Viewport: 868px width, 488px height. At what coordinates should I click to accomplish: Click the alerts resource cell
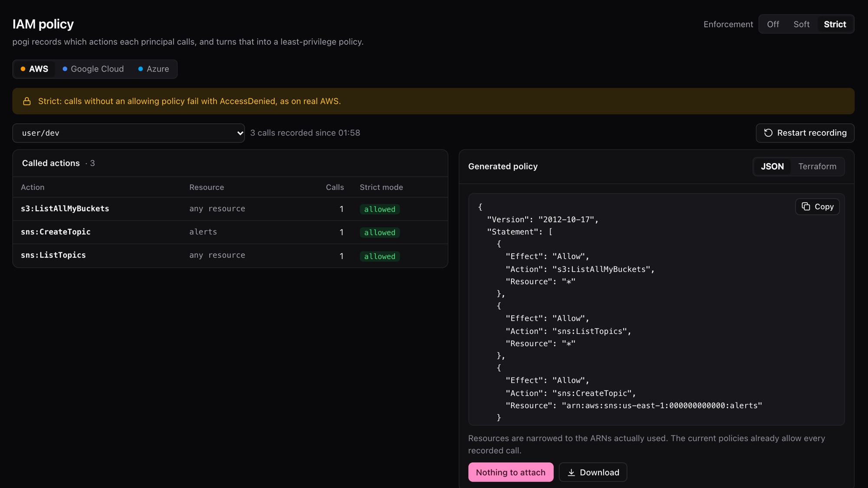pyautogui.click(x=203, y=232)
